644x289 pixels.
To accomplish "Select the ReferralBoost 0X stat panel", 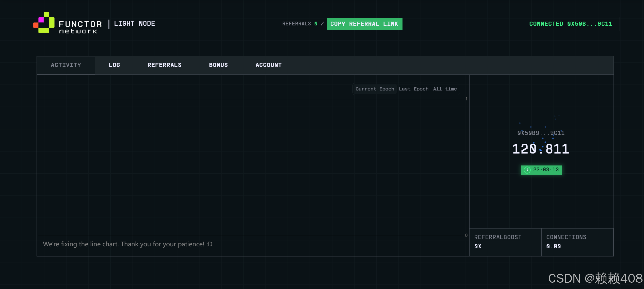I will [x=505, y=242].
